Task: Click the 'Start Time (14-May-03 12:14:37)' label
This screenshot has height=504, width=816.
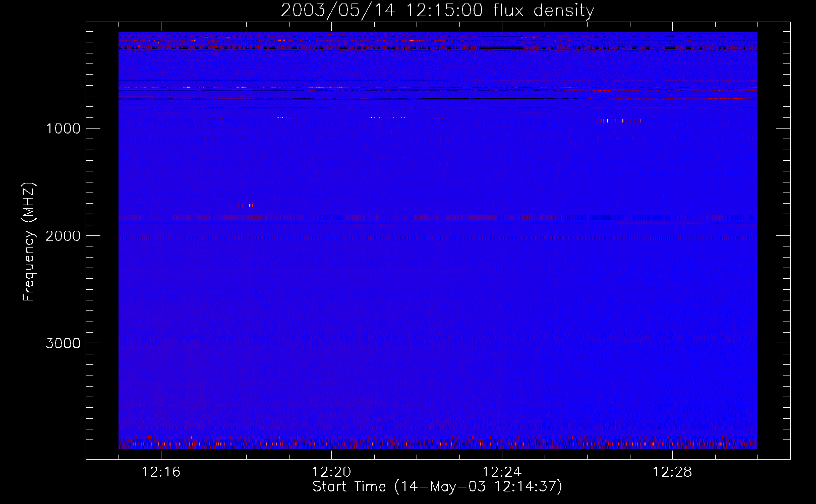Action: 437,487
